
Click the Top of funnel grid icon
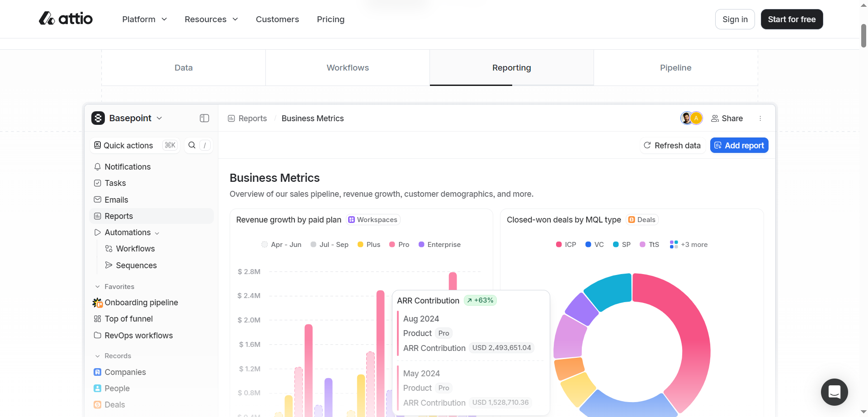[x=97, y=319]
